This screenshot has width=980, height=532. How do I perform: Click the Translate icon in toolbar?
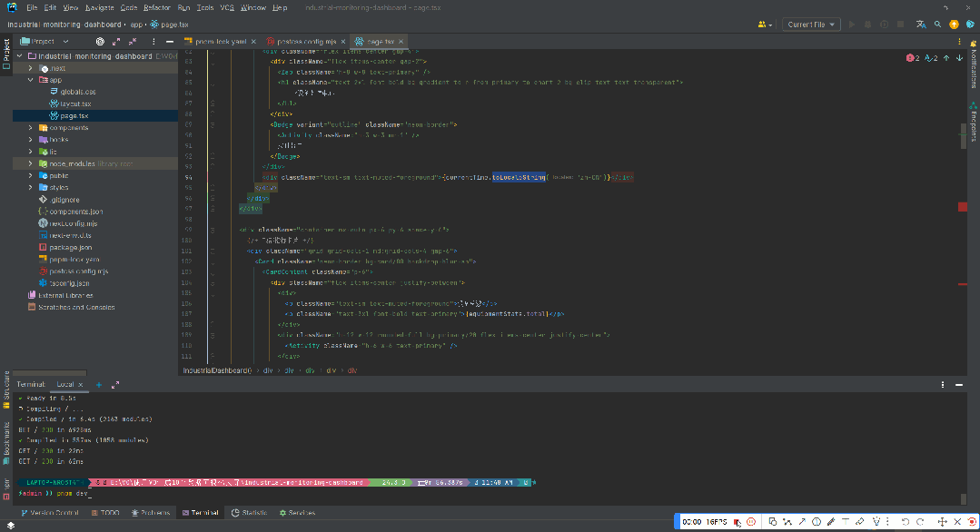(x=921, y=25)
